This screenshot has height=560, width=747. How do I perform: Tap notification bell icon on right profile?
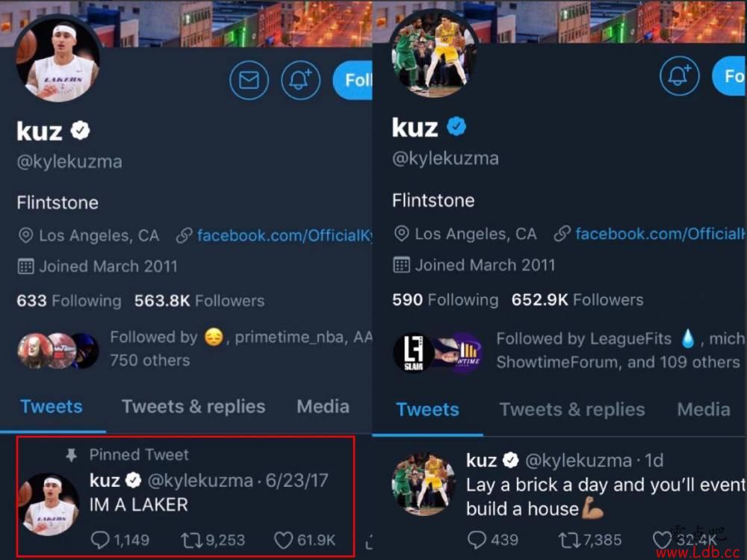click(x=679, y=75)
